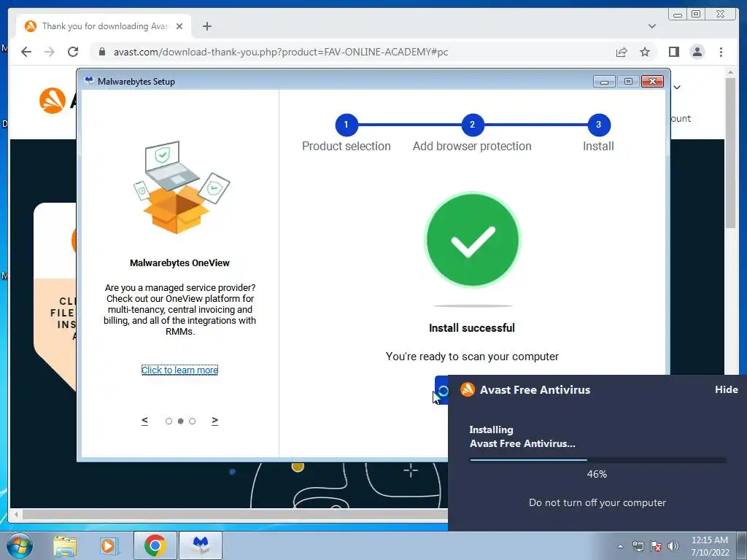Viewport: 747px width, 560px height.
Task: Open Windows Media Player from taskbar
Action: (109, 545)
